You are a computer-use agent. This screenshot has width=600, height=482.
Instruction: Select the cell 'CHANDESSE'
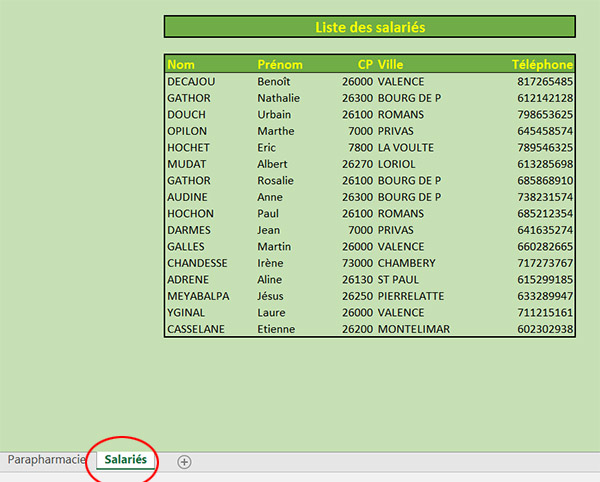(x=197, y=263)
